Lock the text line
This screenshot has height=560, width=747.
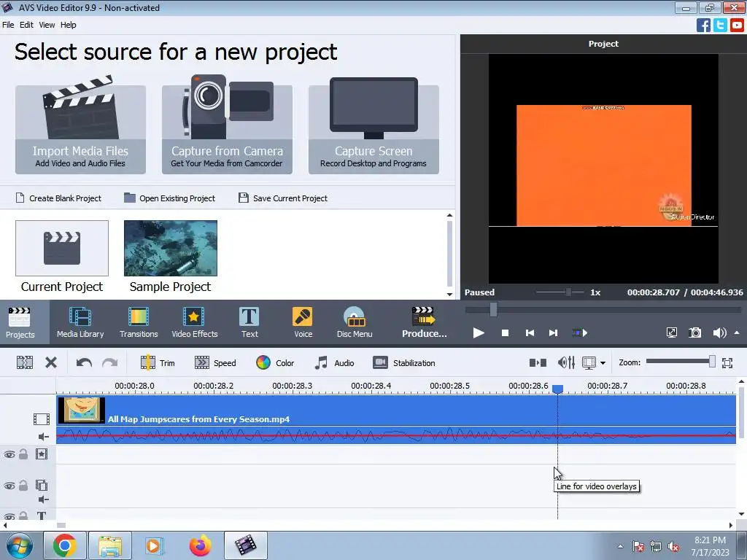[23, 516]
